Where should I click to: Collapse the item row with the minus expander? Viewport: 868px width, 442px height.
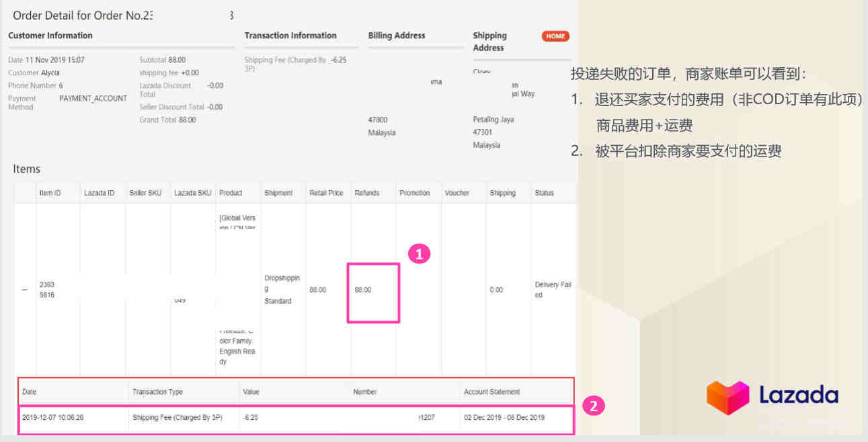(24, 290)
